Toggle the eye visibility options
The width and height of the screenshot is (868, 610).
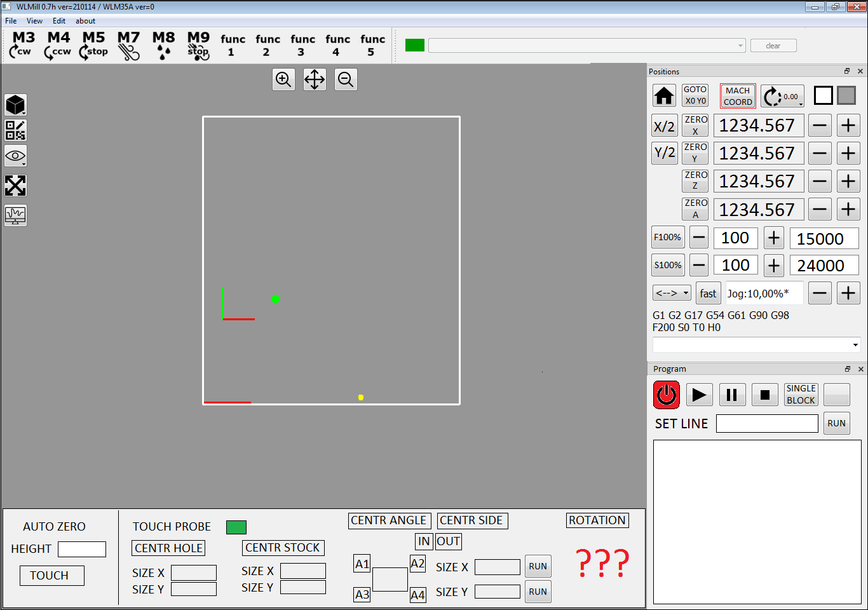pos(15,156)
